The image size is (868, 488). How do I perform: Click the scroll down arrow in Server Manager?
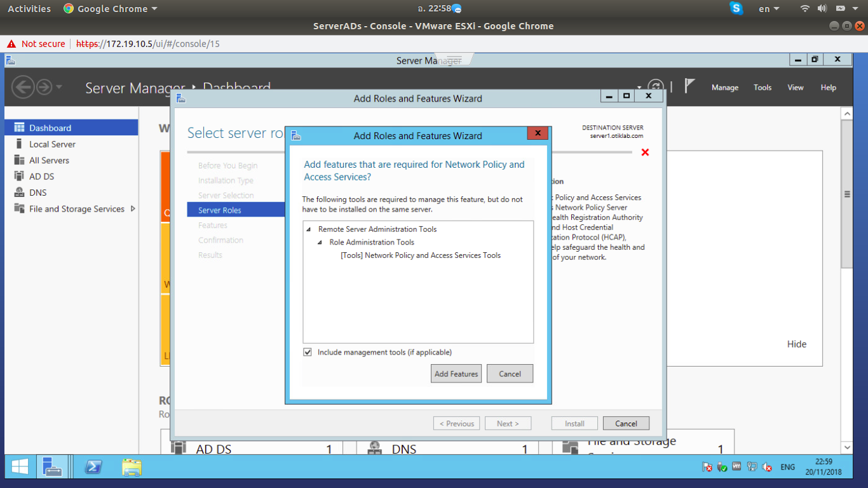(846, 448)
